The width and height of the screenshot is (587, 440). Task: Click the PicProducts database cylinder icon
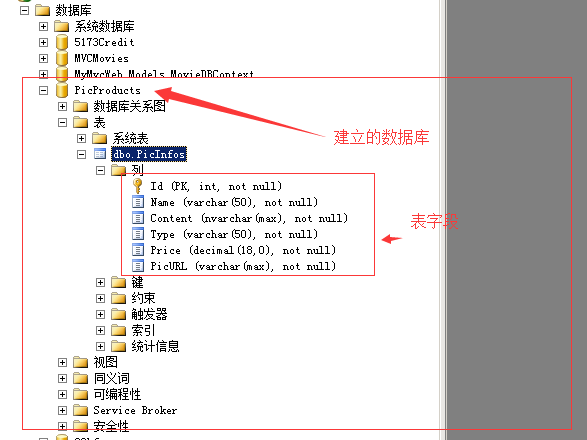coord(62,90)
